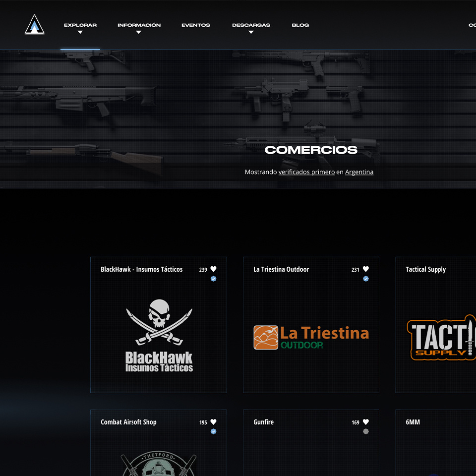Like Combat Airsoft Shop with heart icon

pyautogui.click(x=213, y=421)
